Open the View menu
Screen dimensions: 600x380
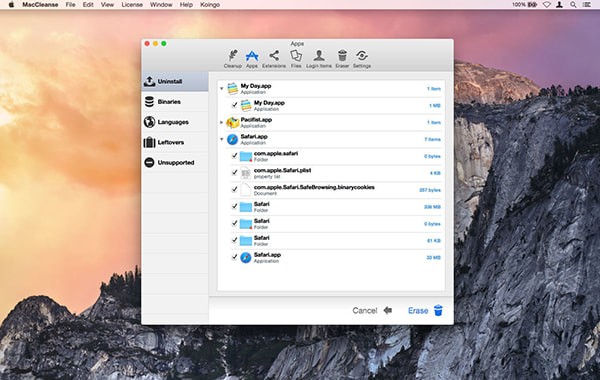107,5
